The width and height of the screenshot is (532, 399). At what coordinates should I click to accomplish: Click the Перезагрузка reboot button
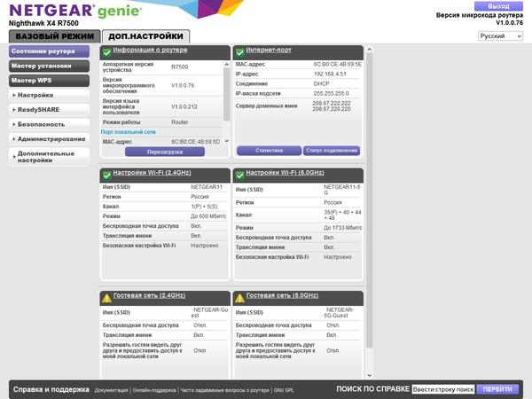pyautogui.click(x=165, y=152)
